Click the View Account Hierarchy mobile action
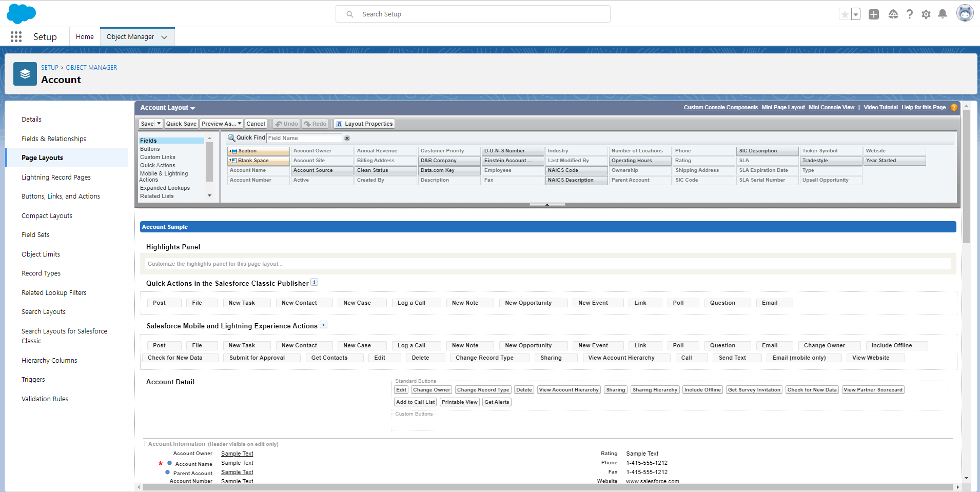This screenshot has width=980, height=492. 626,358
